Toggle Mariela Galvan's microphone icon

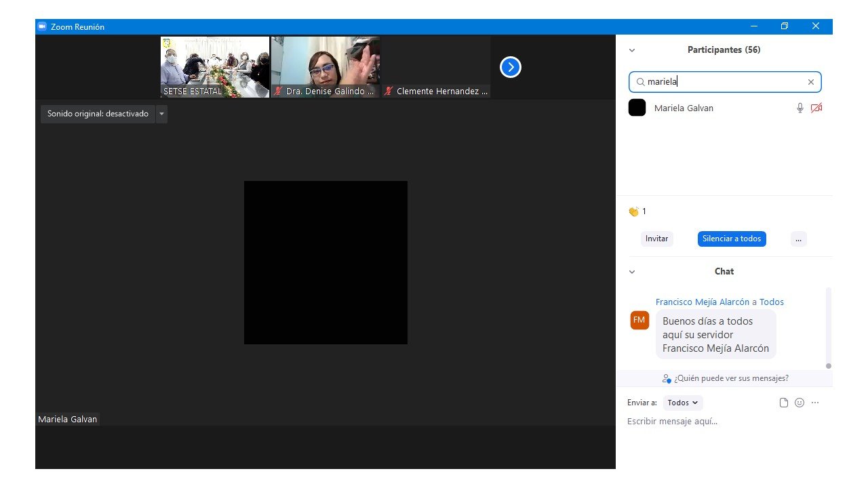click(800, 108)
